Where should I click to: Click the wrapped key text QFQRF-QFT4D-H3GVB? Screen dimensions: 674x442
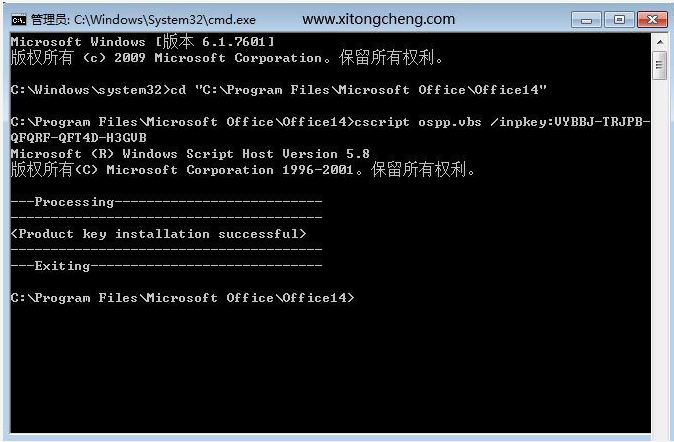tap(78, 138)
